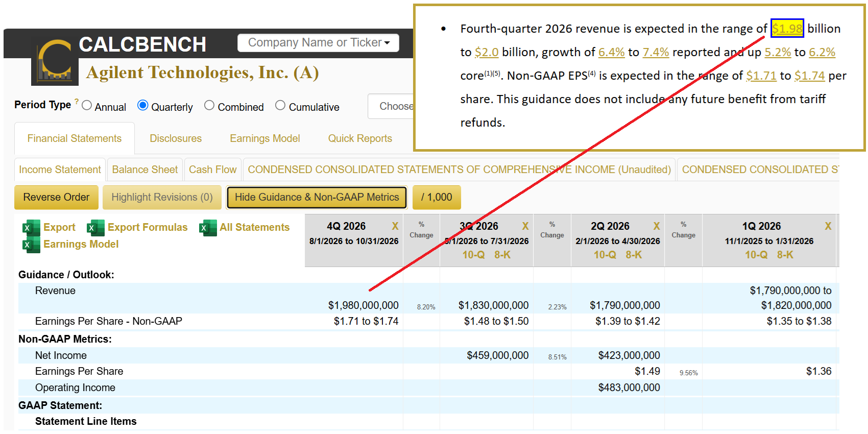The width and height of the screenshot is (868, 434).
Task: Remove the 3Q 2026 column with X
Action: [525, 226]
